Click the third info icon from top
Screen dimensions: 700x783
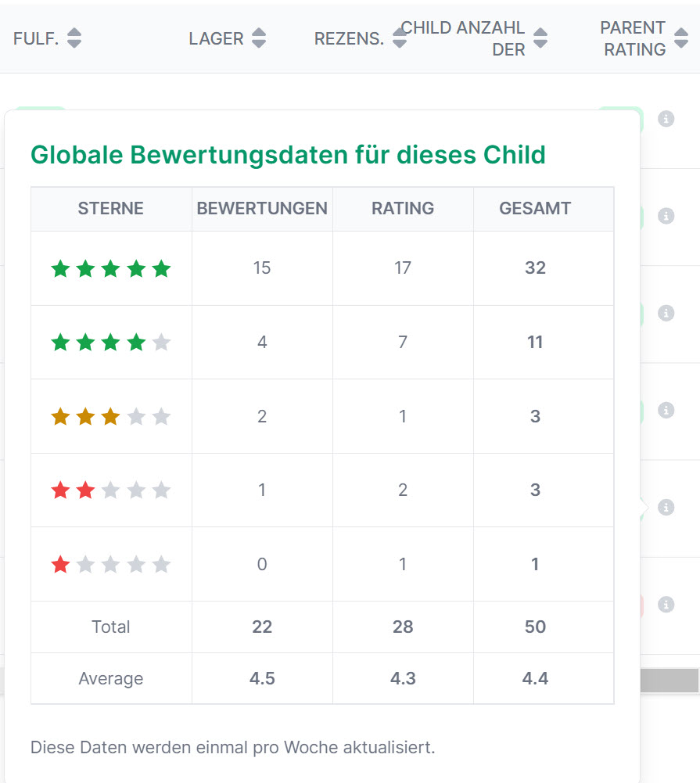[x=666, y=313]
